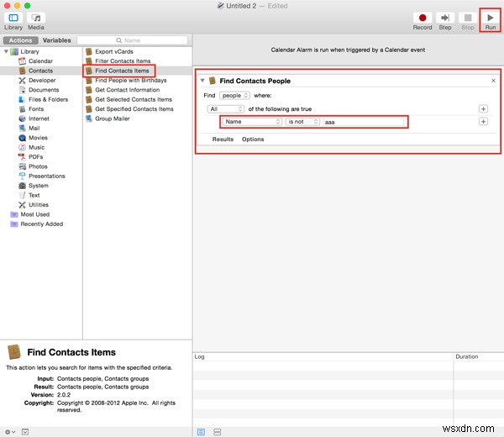
Task: Collapse the Find Contacts People action
Action: point(202,81)
